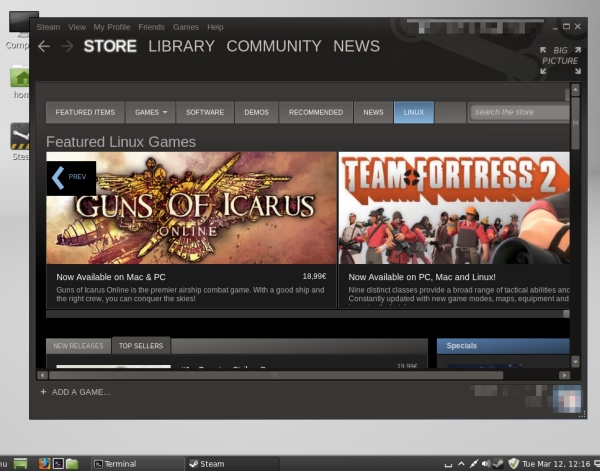This screenshot has width=600, height=471.
Task: Click 'Now Available on PC, Mac and Linux!' title
Action: (x=422, y=277)
